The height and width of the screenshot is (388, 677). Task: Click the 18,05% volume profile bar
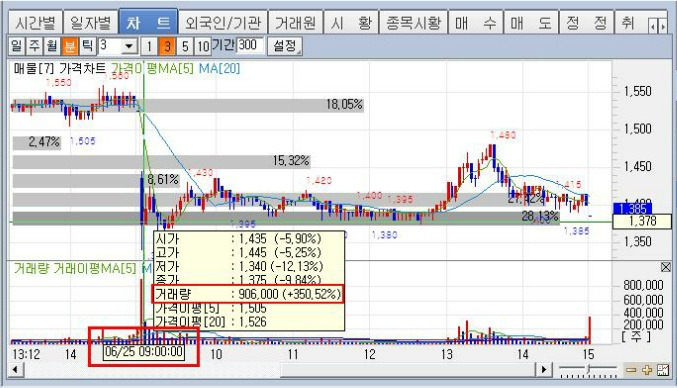[x=188, y=105]
